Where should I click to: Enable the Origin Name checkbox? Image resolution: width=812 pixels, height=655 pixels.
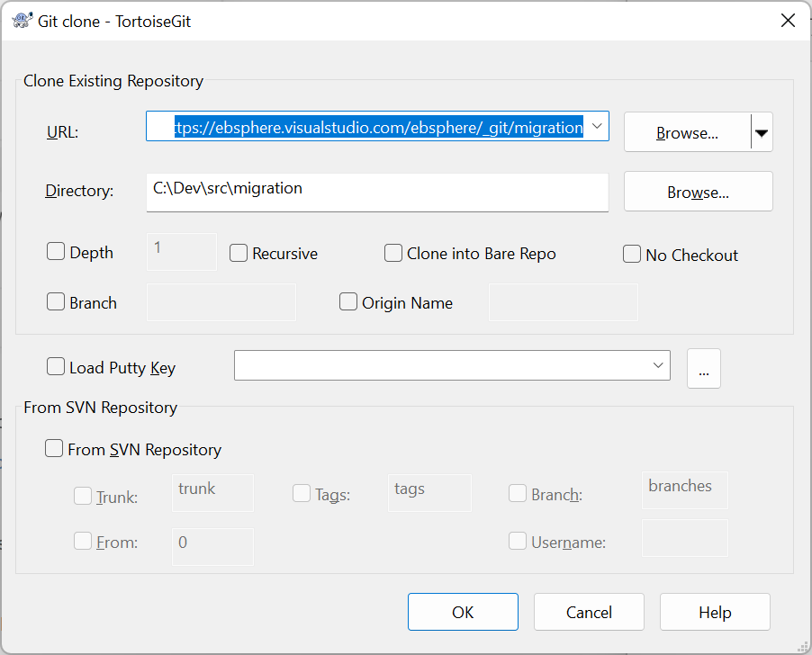pyautogui.click(x=348, y=301)
